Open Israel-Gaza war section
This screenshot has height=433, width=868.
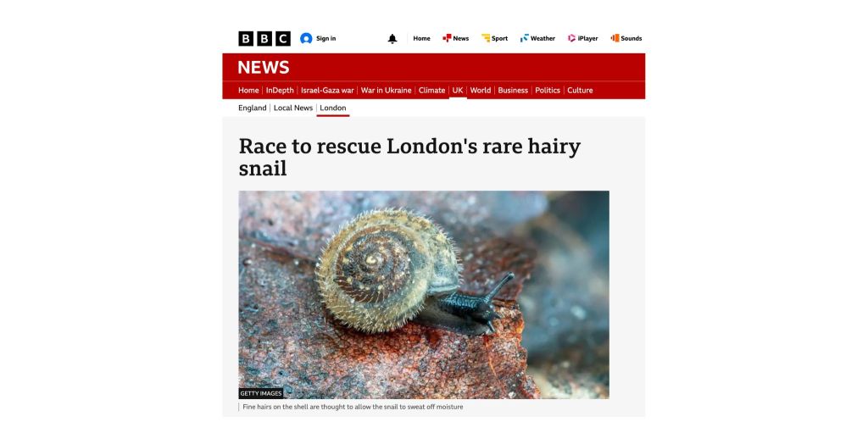(327, 91)
